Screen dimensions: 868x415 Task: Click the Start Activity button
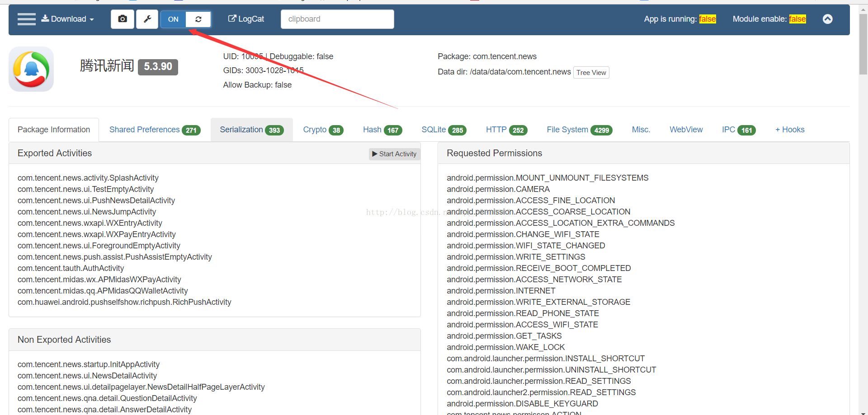pyautogui.click(x=394, y=154)
